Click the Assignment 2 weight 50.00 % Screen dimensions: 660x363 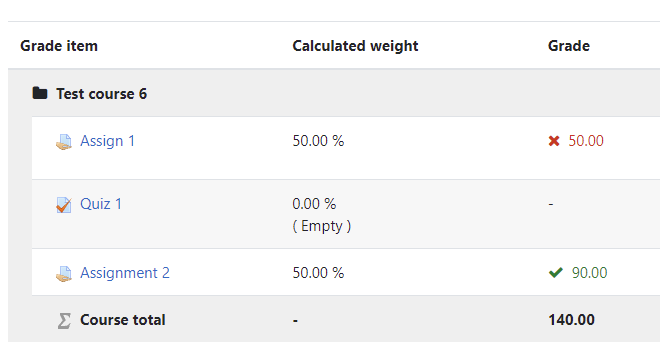click(x=318, y=273)
